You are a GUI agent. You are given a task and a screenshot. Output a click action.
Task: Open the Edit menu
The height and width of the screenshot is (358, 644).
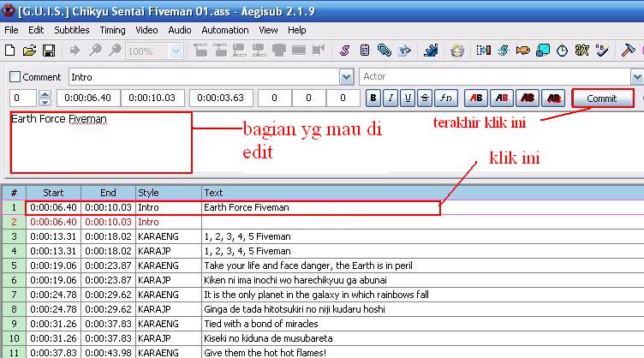click(36, 30)
